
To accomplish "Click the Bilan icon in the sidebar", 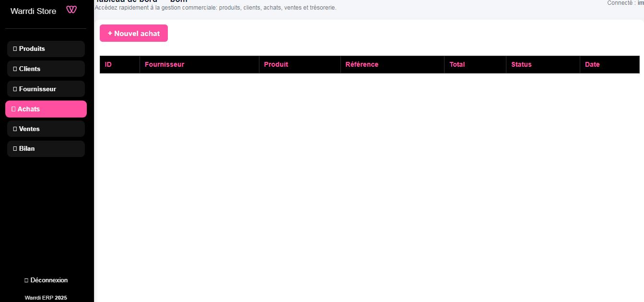I will click(x=15, y=148).
